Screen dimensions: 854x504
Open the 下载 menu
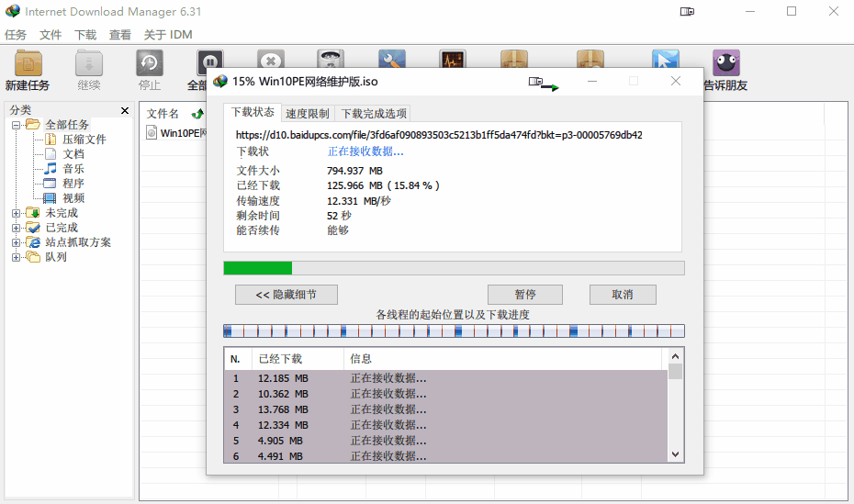(85, 35)
